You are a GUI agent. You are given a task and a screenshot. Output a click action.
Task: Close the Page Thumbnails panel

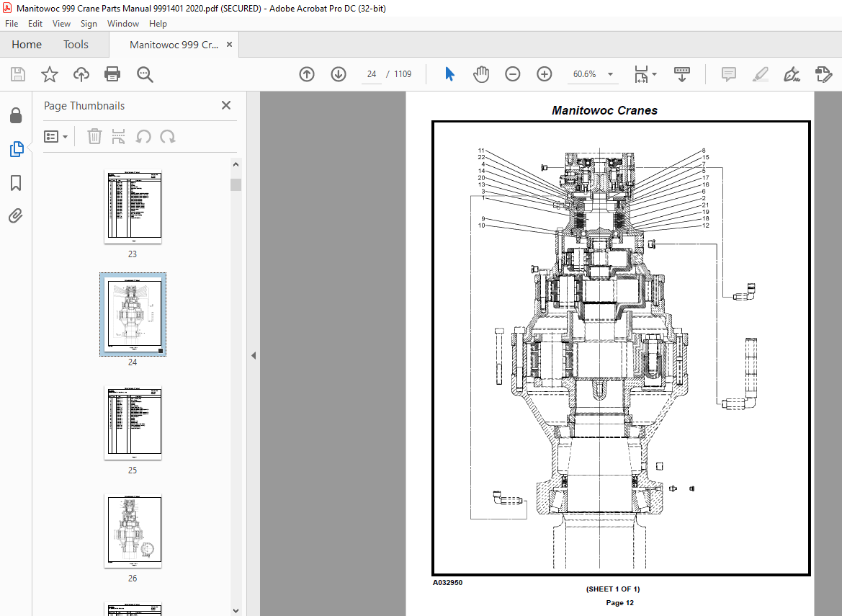pyautogui.click(x=226, y=105)
